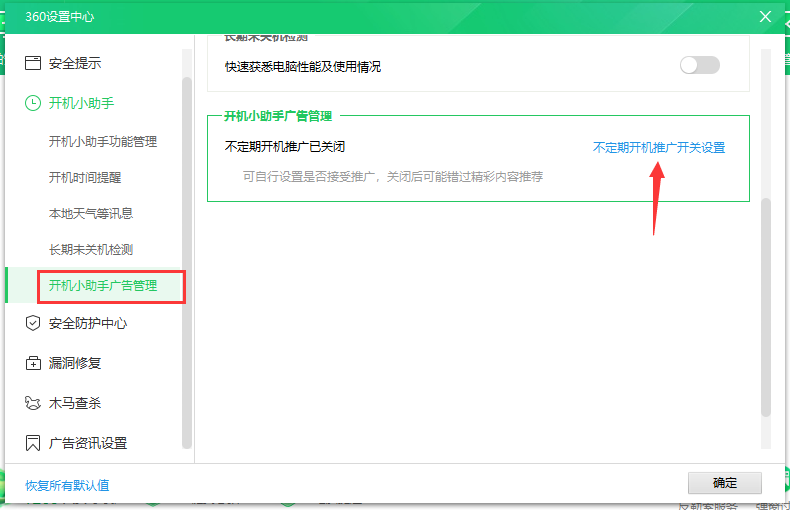This screenshot has height=510, width=790.
Task: Open 长期未关机检测 sub-item
Action: tap(91, 249)
